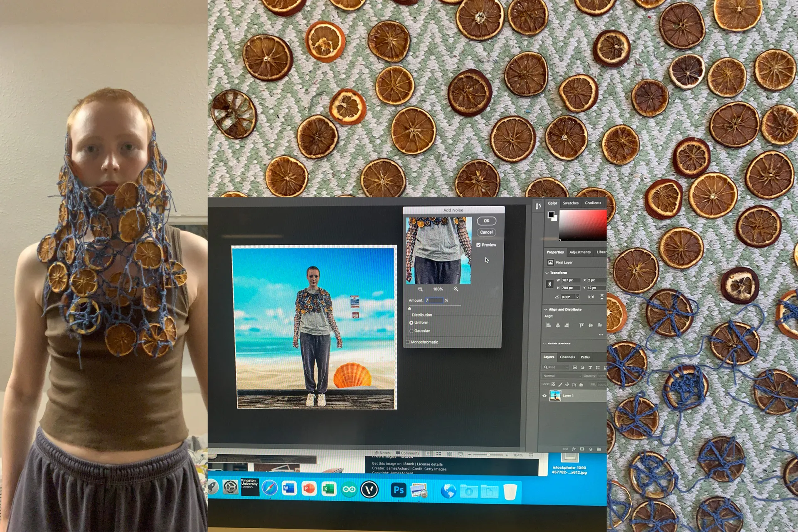
Task: Toggle the Preview checkbox
Action: (x=478, y=245)
